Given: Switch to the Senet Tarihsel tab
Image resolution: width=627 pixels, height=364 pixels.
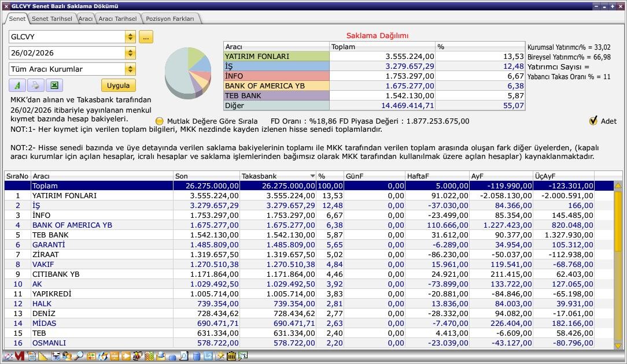Looking at the screenshot, I should pyautogui.click(x=51, y=18).
